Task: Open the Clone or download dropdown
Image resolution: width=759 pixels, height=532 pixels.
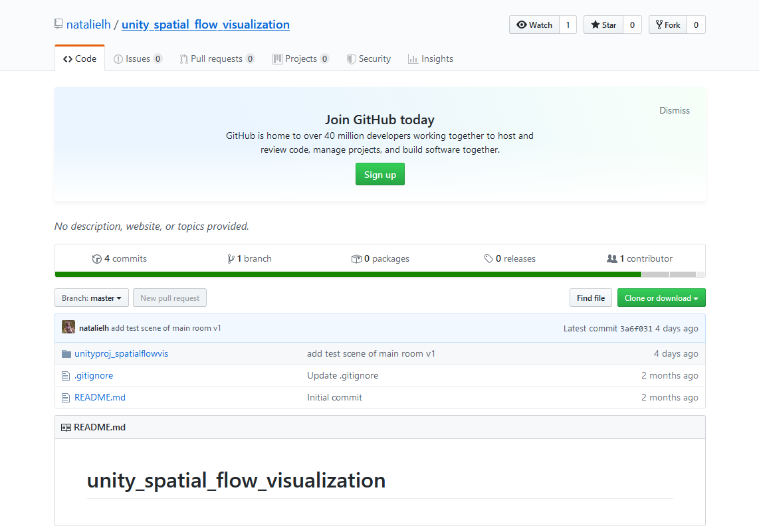Action: 661,298
